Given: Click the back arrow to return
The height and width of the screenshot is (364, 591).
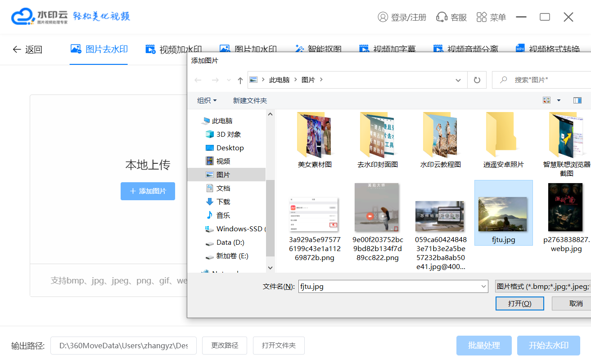Looking at the screenshot, I should click(x=17, y=49).
